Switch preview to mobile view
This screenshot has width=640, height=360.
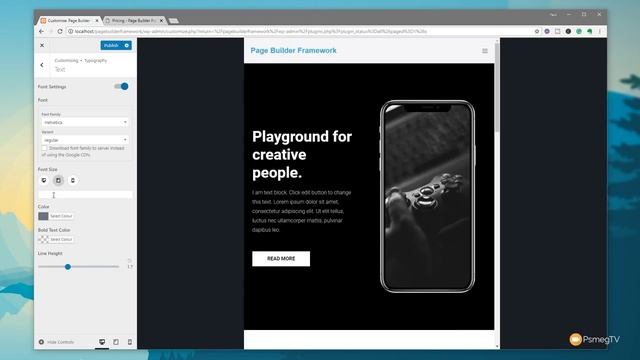click(130, 342)
